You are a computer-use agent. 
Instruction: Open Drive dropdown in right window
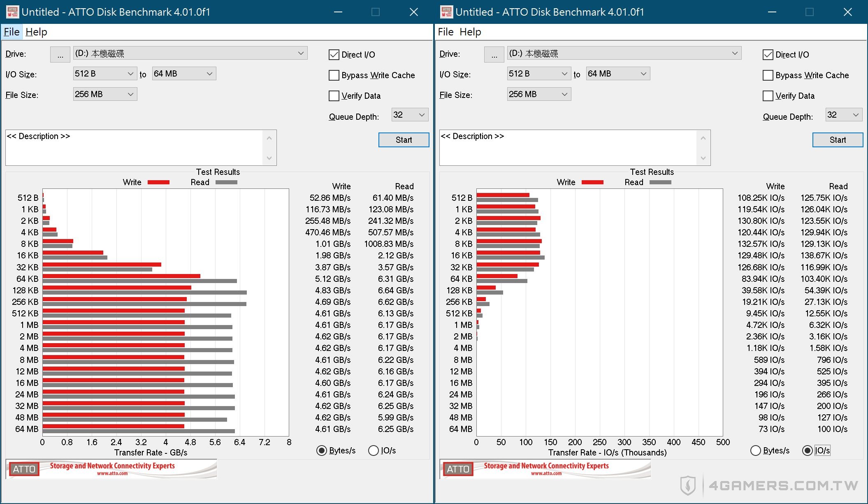(x=624, y=53)
